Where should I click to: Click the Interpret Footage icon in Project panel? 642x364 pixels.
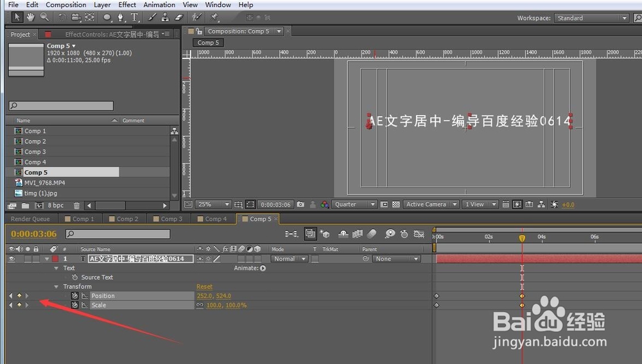[12, 205]
